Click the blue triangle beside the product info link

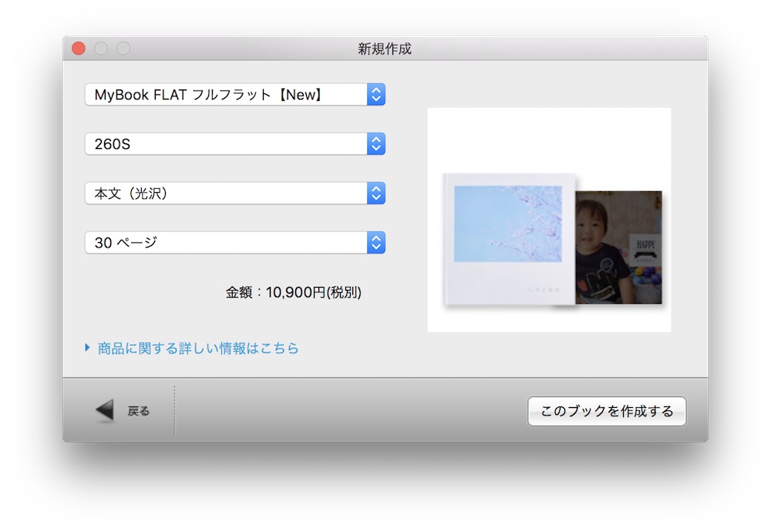tap(88, 348)
